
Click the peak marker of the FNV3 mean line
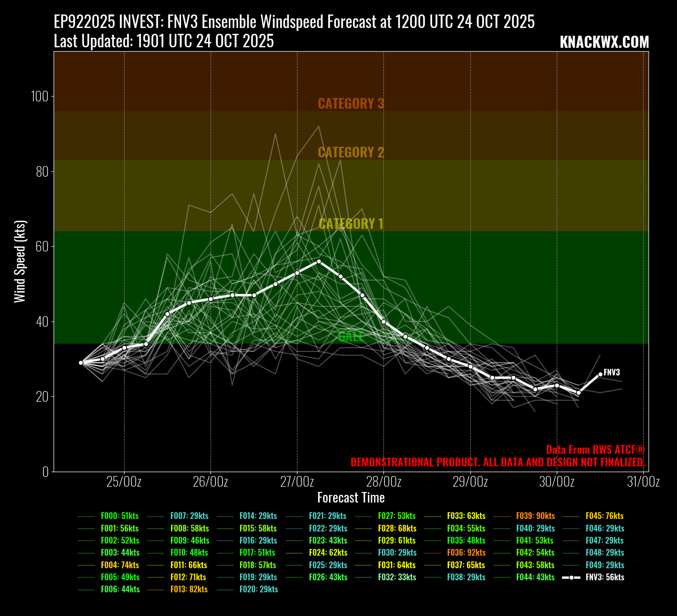tap(319, 261)
